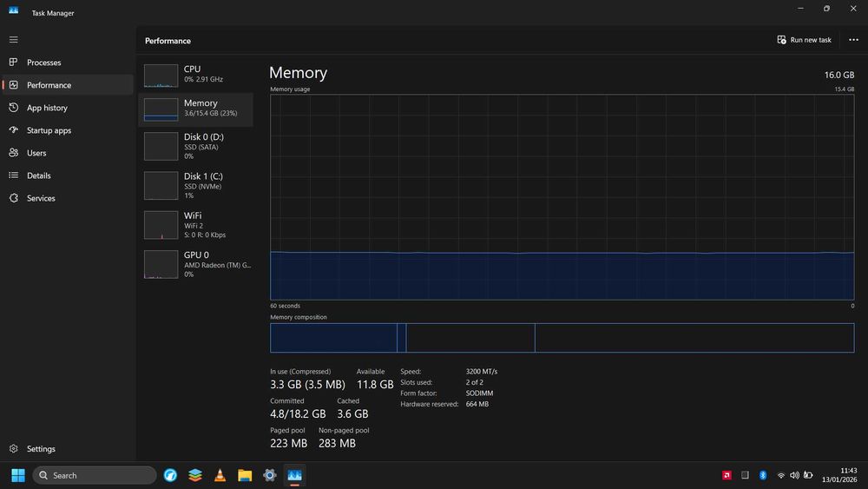This screenshot has width=868, height=489.
Task: Select the Memory resource entry
Action: point(196,109)
